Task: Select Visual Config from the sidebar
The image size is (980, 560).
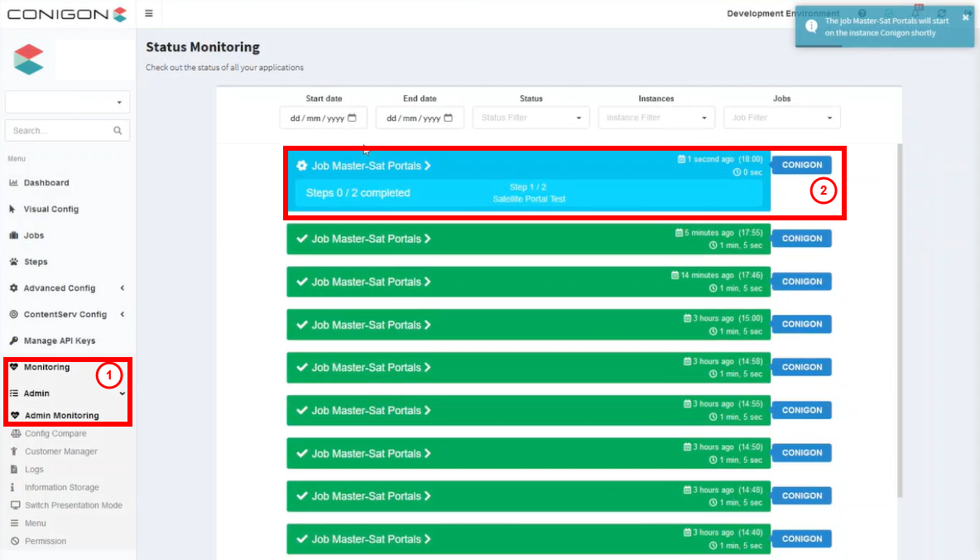Action: click(x=50, y=210)
